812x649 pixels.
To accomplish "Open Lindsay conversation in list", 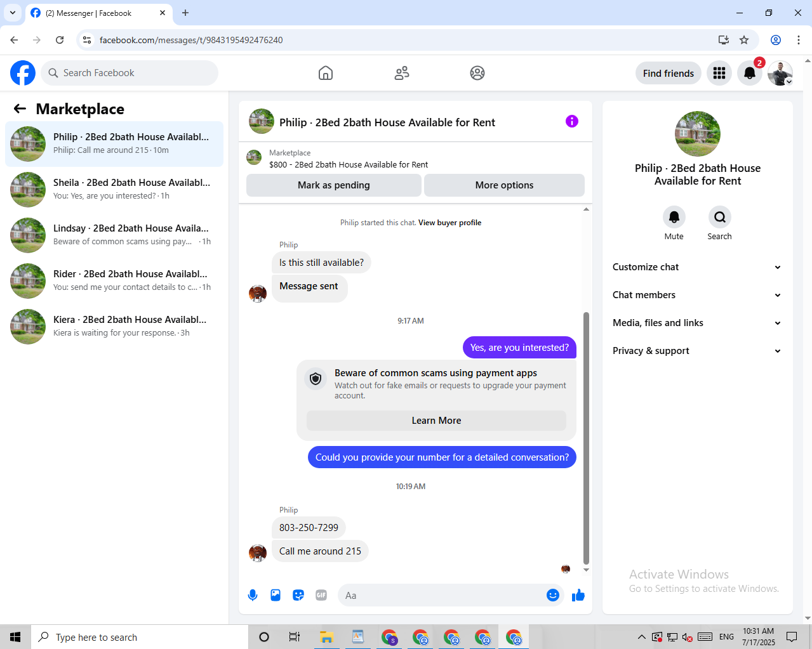I will click(114, 235).
